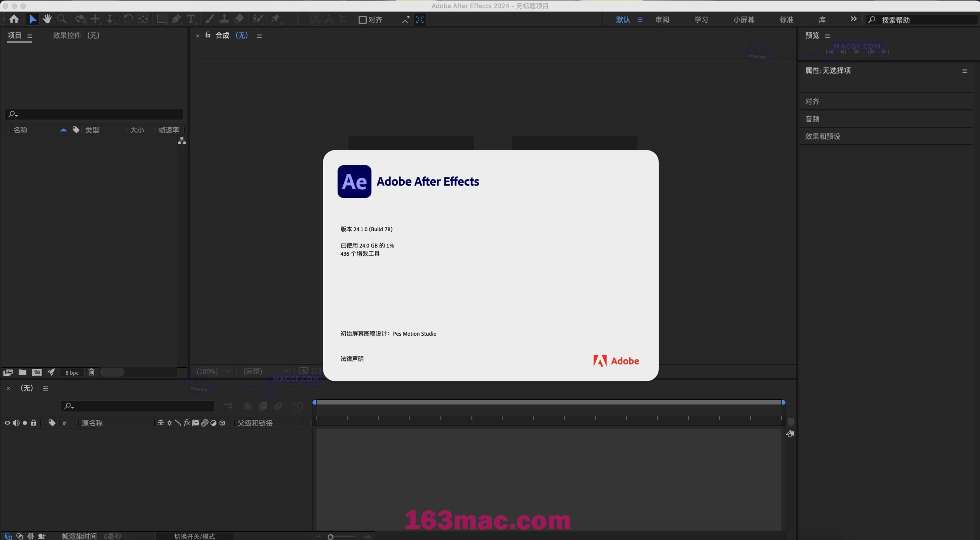The height and width of the screenshot is (540, 980).
Task: Select the Roto Brush tool
Action: (x=258, y=19)
